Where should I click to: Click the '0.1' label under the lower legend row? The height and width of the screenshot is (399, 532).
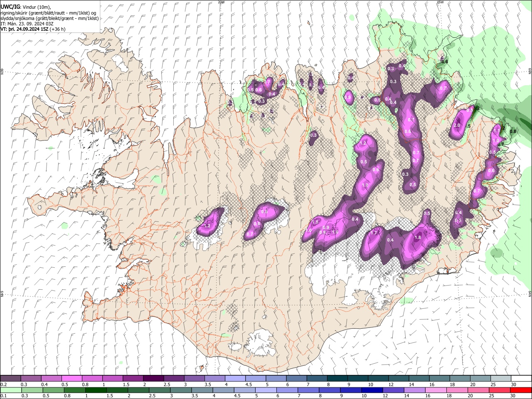[x=4, y=396]
